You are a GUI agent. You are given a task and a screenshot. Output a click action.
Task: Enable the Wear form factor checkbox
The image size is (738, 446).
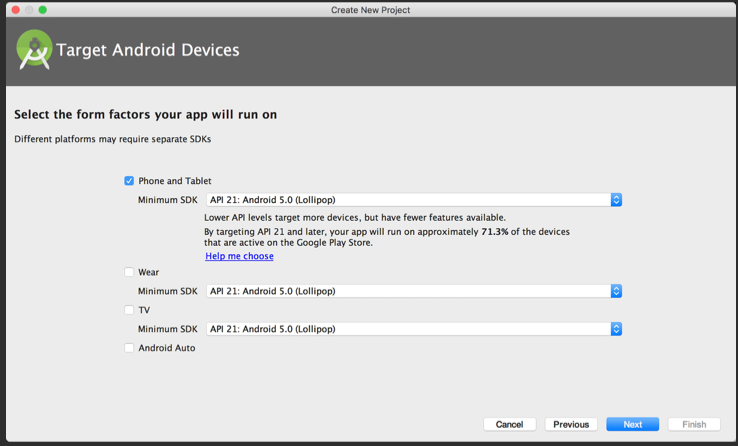(x=129, y=272)
